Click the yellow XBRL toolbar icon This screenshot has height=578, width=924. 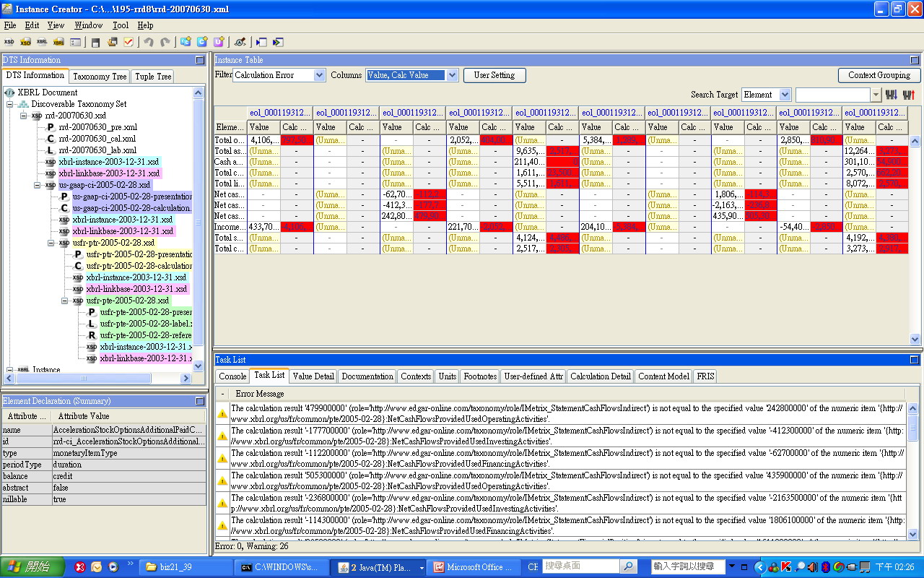tap(58, 42)
